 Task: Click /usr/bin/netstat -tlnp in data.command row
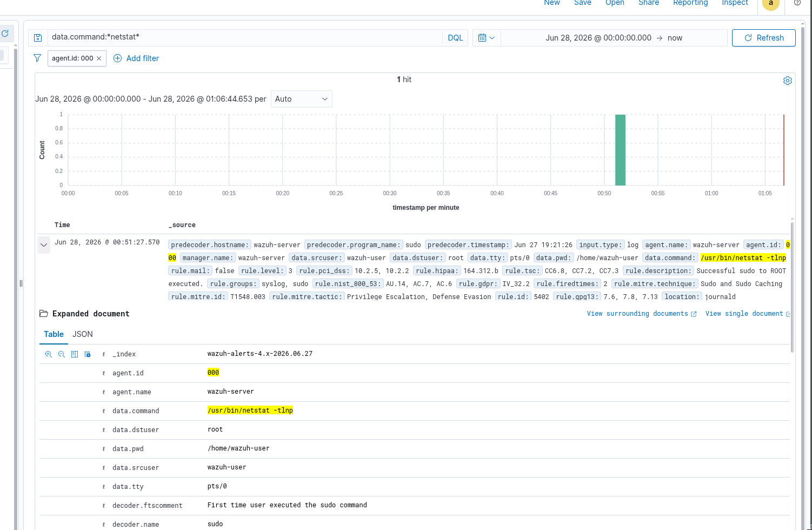250,410
